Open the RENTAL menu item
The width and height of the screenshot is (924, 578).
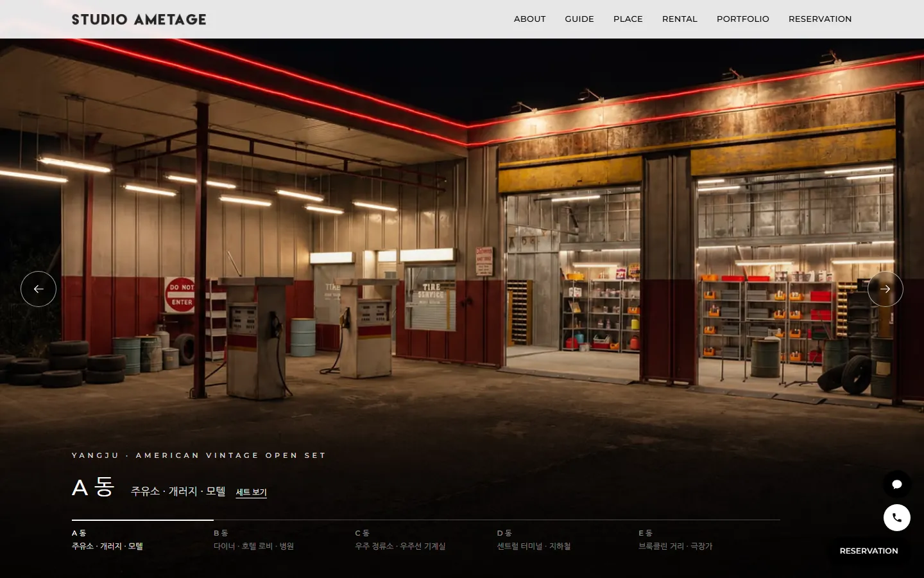pos(680,19)
